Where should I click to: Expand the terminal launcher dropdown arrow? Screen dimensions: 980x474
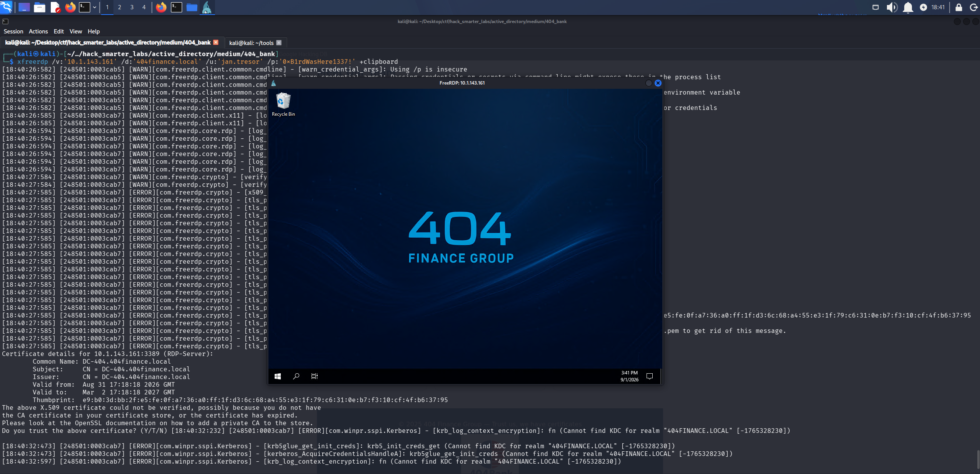point(94,7)
